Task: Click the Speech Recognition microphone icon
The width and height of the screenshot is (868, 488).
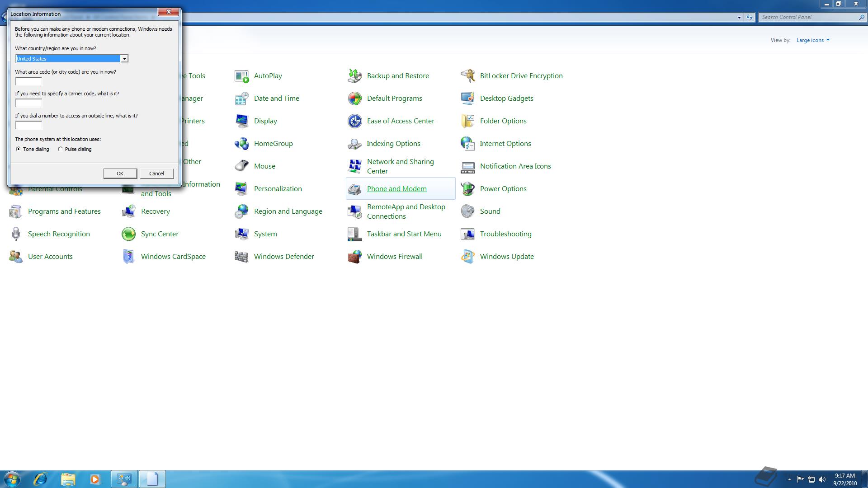Action: point(15,234)
